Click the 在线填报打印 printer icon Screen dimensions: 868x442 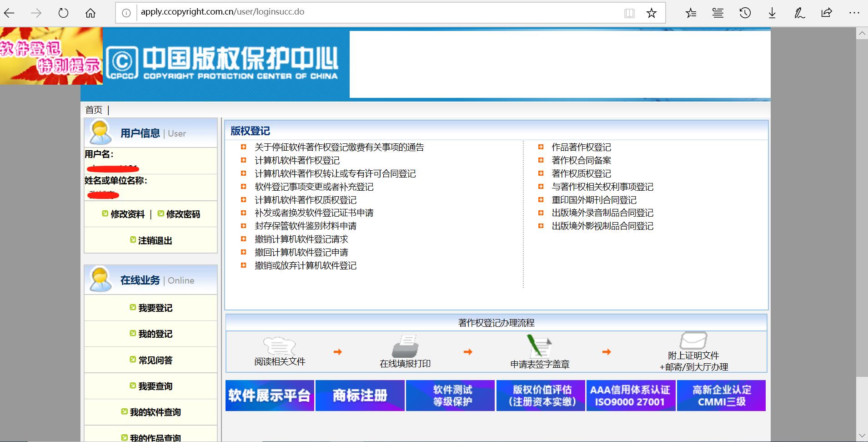coord(406,347)
